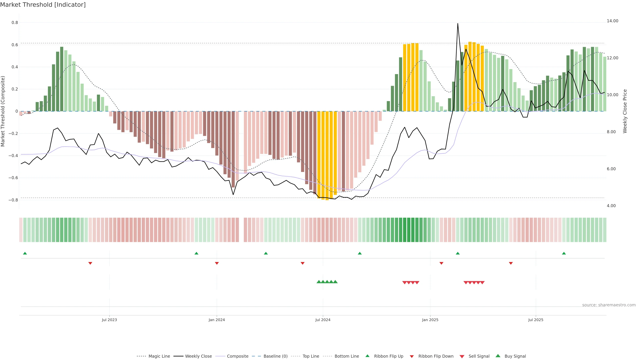Click the peak of the Weekly Close price line
644x362 pixels.
tap(458, 24)
